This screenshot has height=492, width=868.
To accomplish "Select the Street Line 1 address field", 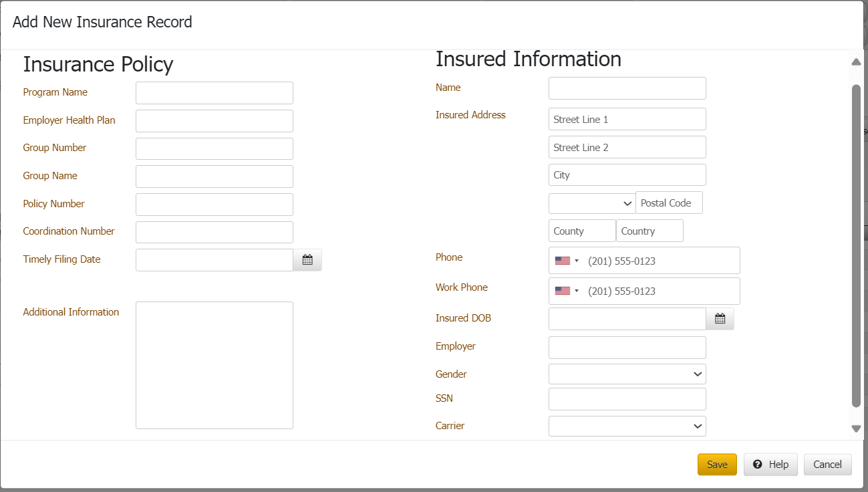I will tap(627, 120).
